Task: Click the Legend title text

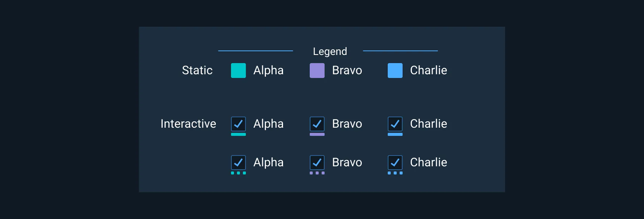Action: pos(330,51)
